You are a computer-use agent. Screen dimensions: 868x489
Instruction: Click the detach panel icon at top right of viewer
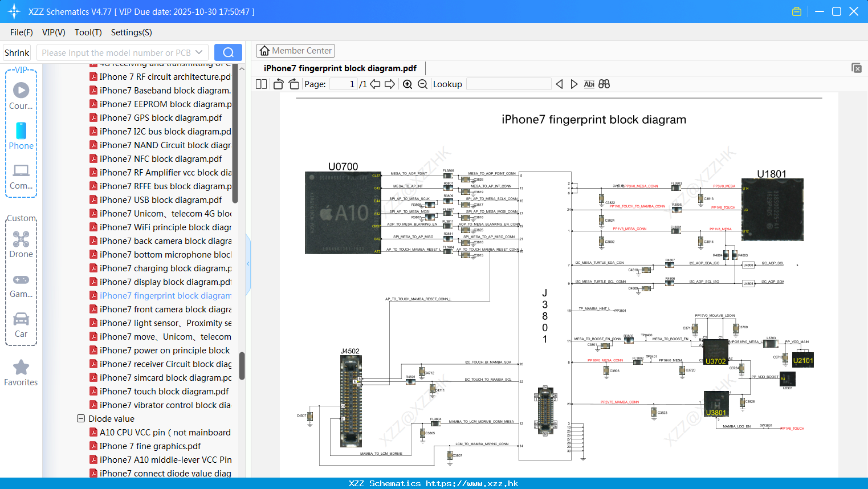pyautogui.click(x=856, y=68)
